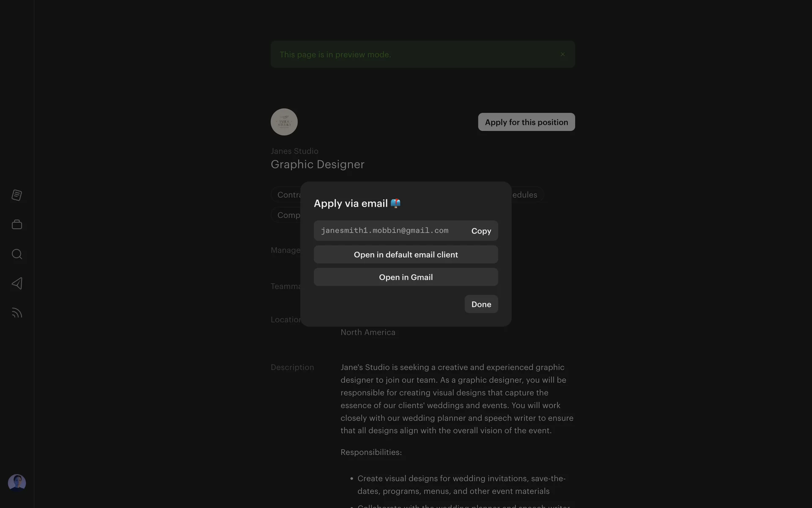Click the Janes Studio company name
This screenshot has width=812, height=508.
(x=294, y=151)
